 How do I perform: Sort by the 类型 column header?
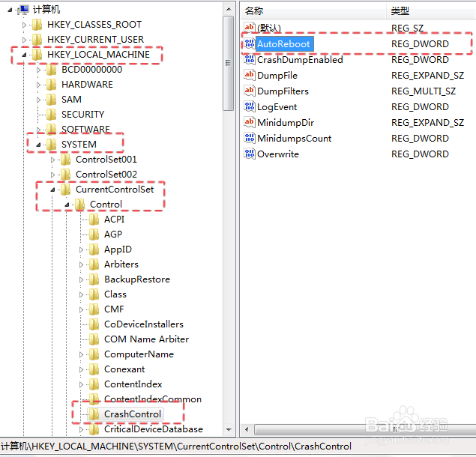431,11
